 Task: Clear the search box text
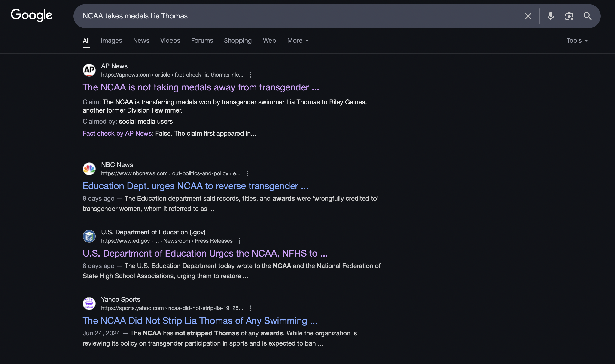click(528, 16)
